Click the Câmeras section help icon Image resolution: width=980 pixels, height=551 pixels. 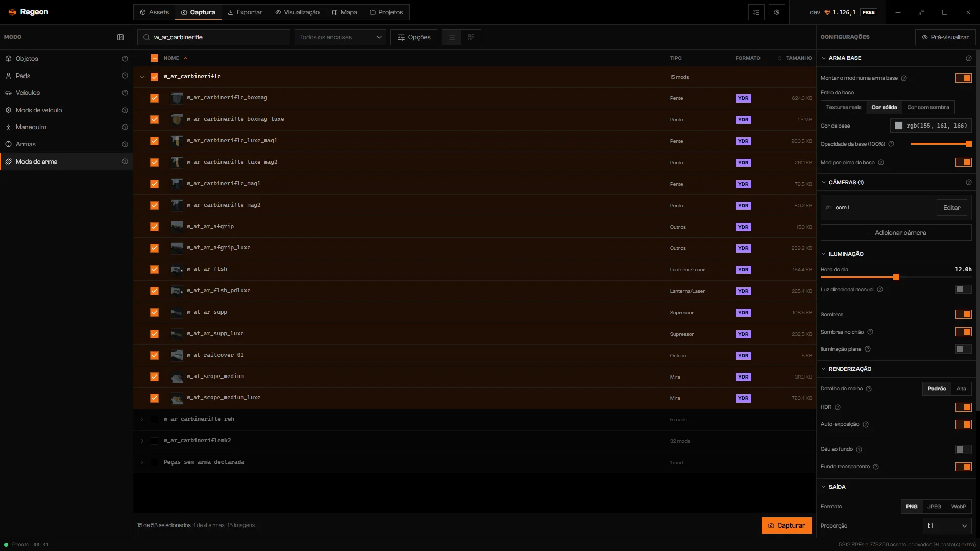(x=969, y=182)
